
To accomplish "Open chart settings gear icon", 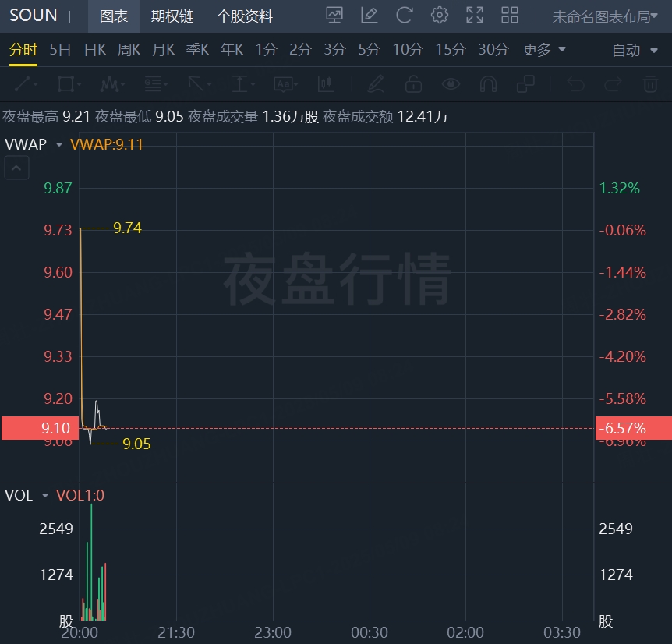I will click(x=439, y=16).
